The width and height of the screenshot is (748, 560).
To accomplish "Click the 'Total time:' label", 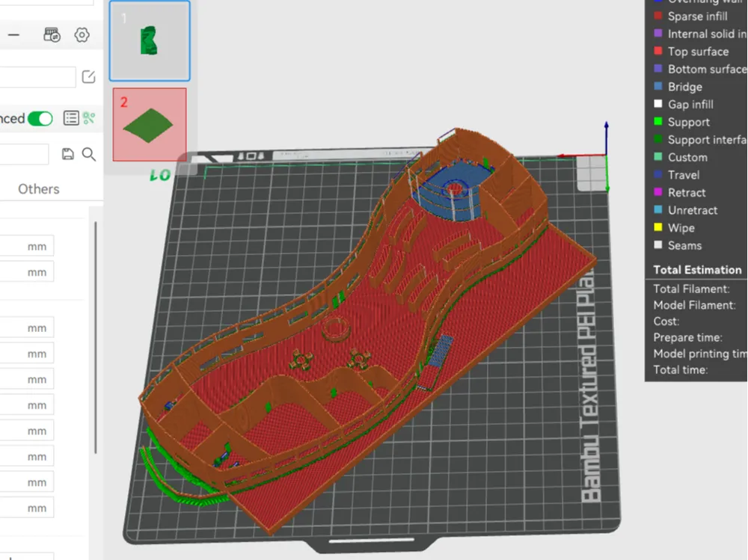I will (x=680, y=369).
